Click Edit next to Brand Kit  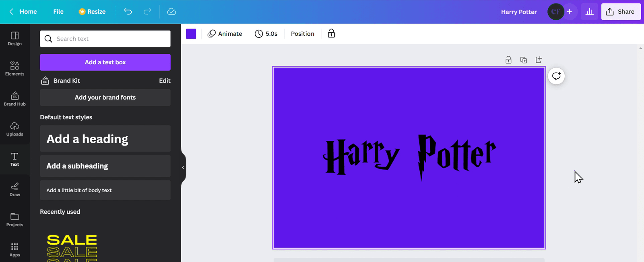click(165, 81)
